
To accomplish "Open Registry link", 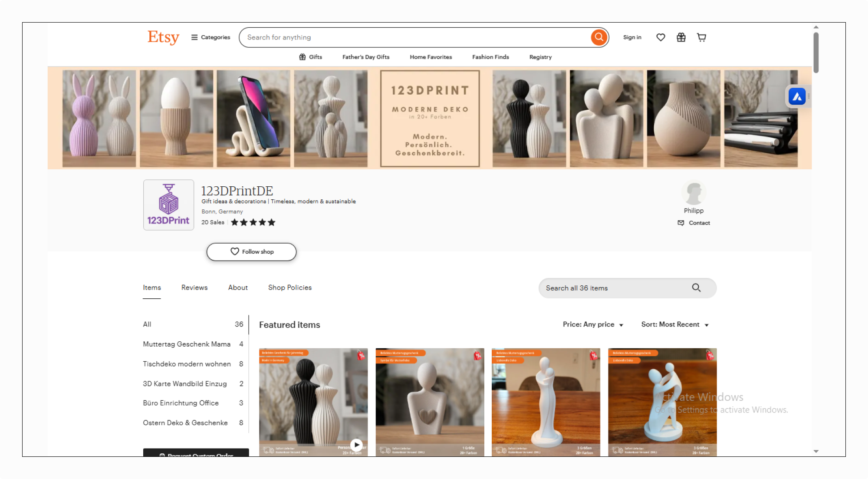I will click(x=540, y=57).
